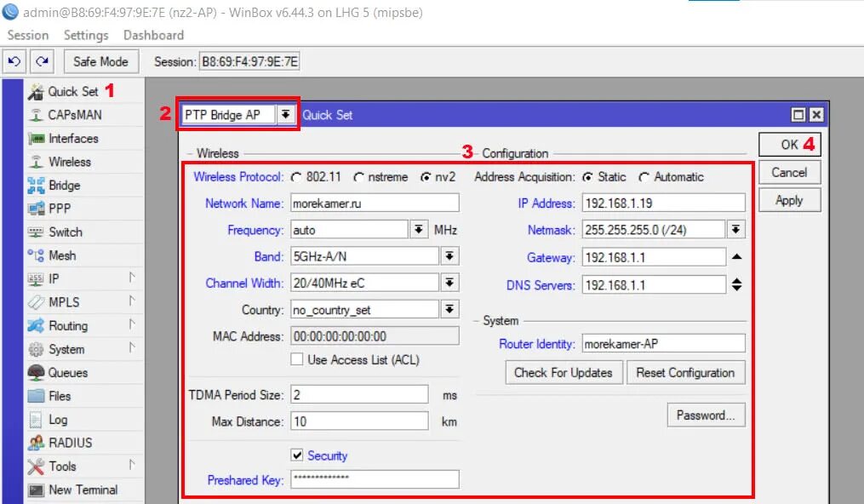Click the Preshared Key field
The width and height of the screenshot is (864, 504).
tap(375, 479)
